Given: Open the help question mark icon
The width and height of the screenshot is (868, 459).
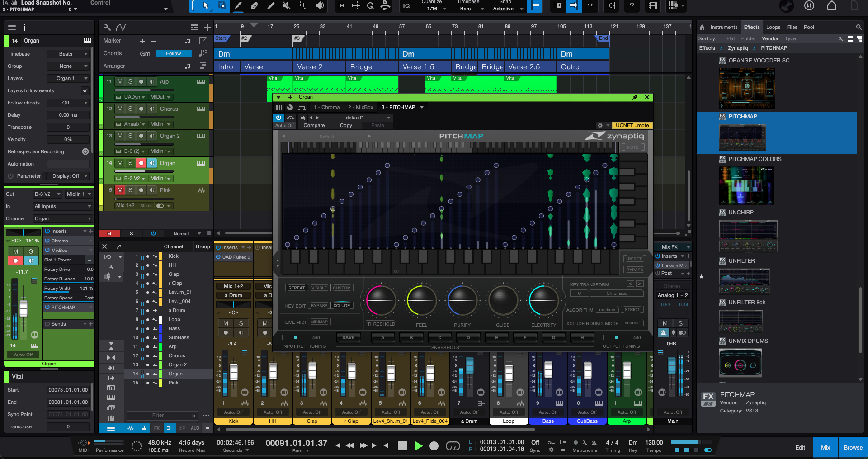Looking at the screenshot, I should 632,5.
